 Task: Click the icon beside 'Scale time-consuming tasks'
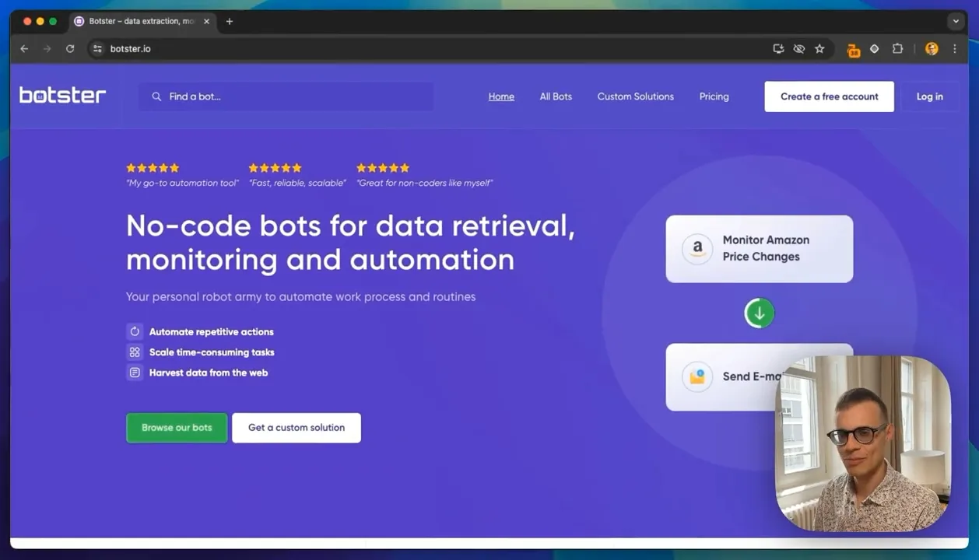tap(135, 352)
